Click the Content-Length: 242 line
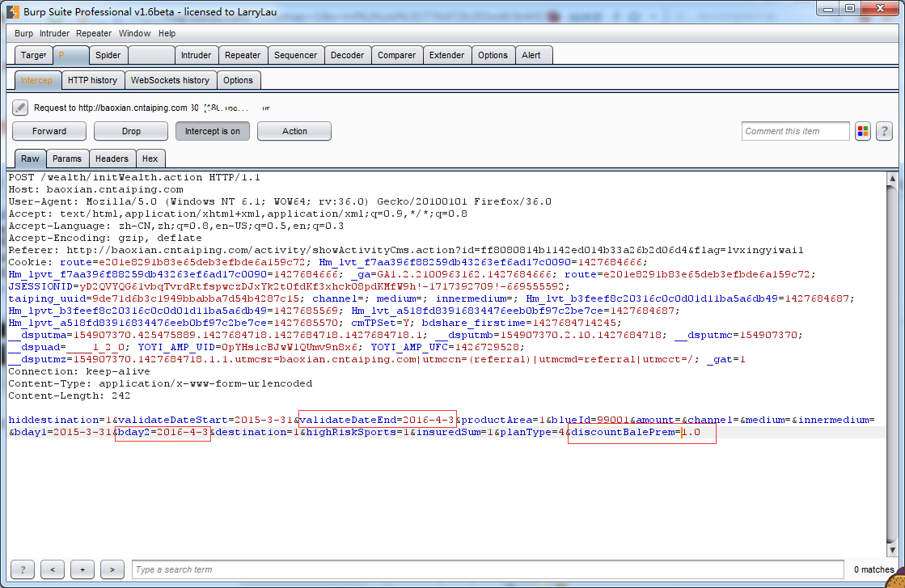Screen dimensions: 905x588 (70, 396)
